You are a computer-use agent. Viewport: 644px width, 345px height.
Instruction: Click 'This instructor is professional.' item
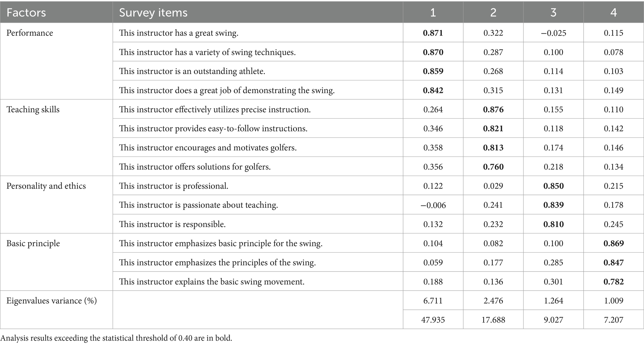(174, 186)
